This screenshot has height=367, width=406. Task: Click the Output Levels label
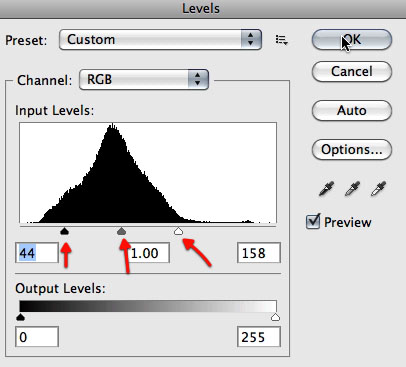click(x=60, y=288)
